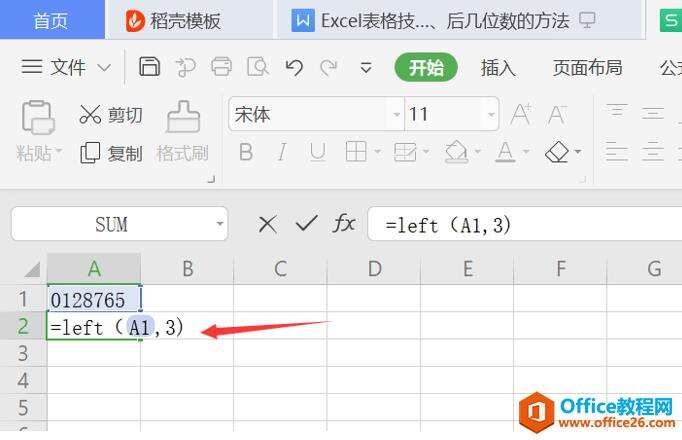The image size is (682, 440).
Task: Increase font size with A+ icon
Action: click(x=521, y=114)
